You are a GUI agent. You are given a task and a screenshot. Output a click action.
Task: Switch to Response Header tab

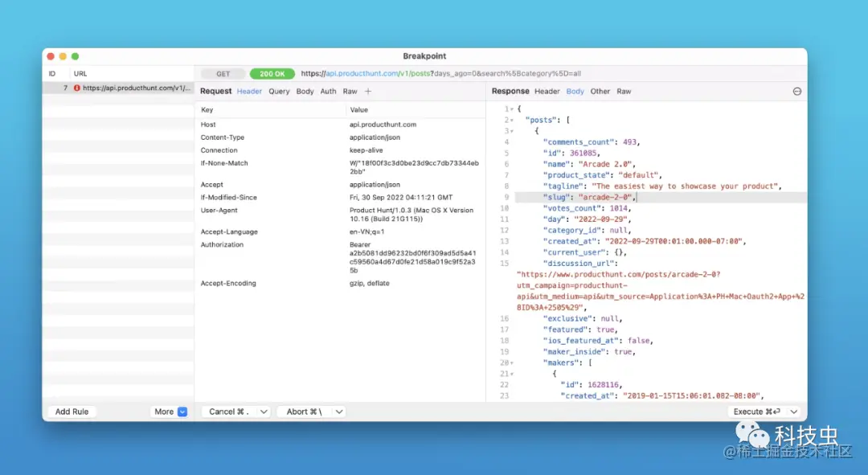[547, 92]
